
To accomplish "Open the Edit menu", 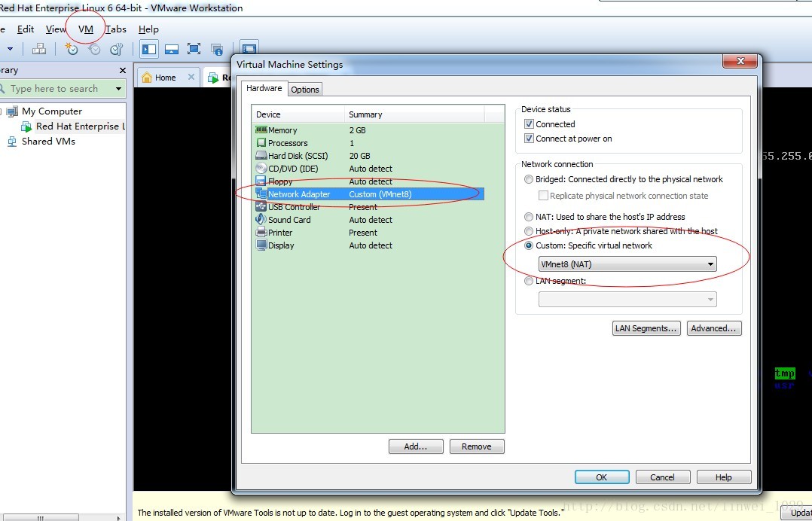I will pos(26,29).
